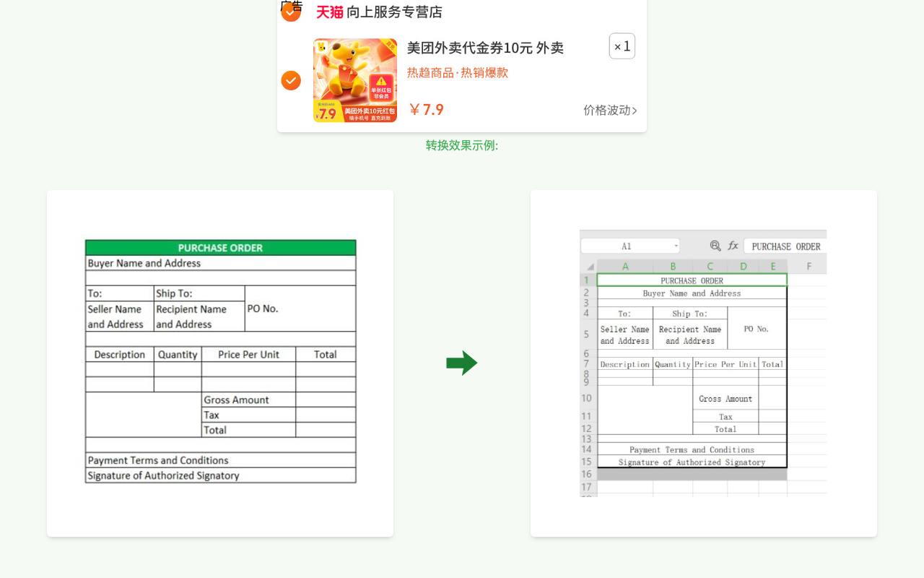This screenshot has width=924, height=578.
Task: Open the product title 美团外卖代金券10元 外卖
Action: tap(485, 48)
